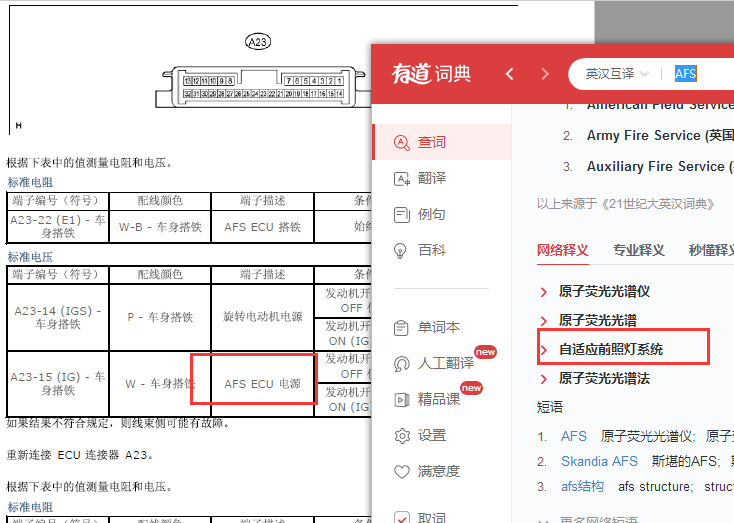This screenshot has width=734, height=523.
Task: Click the Youdao dictionary logo
Action: point(431,74)
